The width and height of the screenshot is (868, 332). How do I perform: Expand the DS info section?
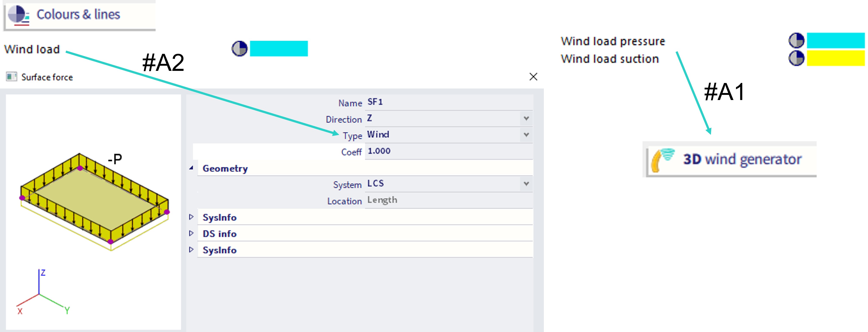click(x=191, y=233)
